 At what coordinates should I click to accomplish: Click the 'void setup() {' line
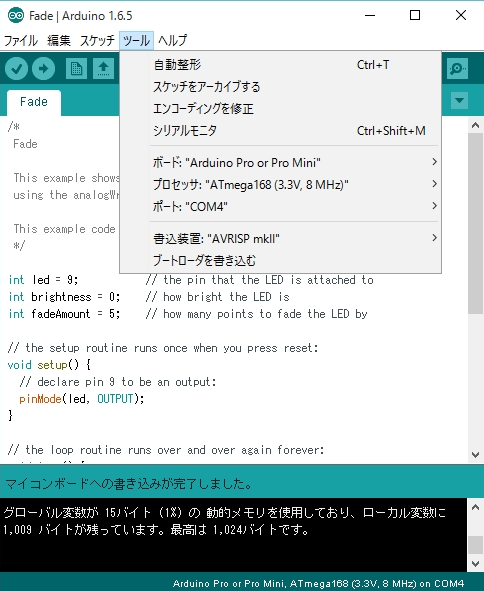click(x=49, y=365)
